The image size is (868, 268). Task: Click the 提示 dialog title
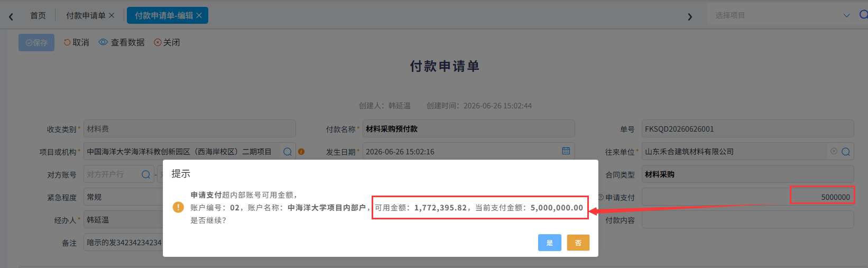[x=181, y=174]
